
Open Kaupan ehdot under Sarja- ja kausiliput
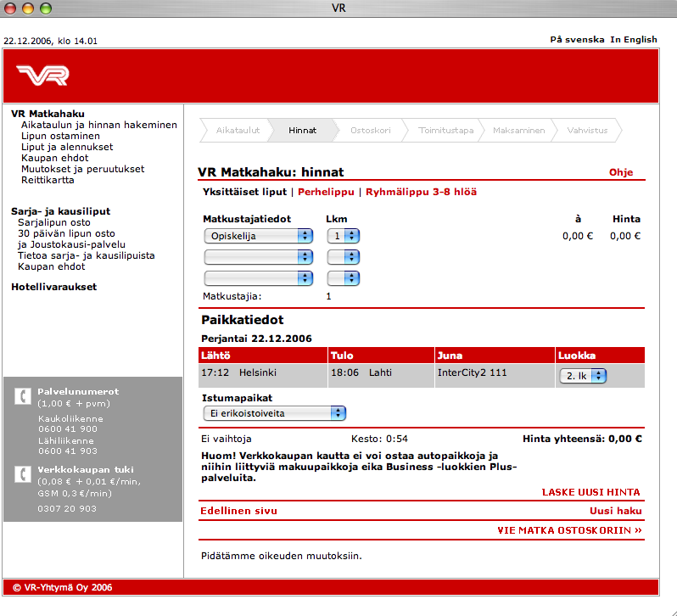pyautogui.click(x=51, y=266)
